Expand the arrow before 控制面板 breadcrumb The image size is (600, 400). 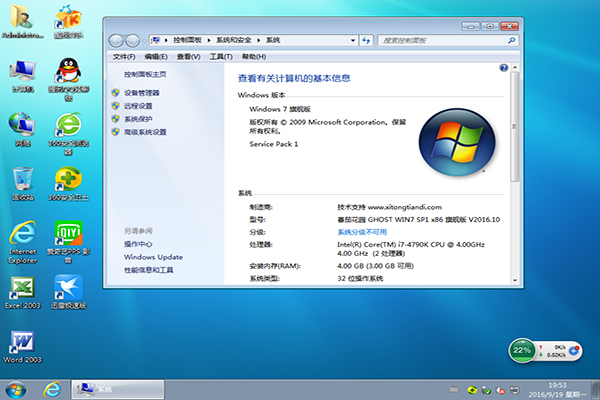tap(166, 40)
